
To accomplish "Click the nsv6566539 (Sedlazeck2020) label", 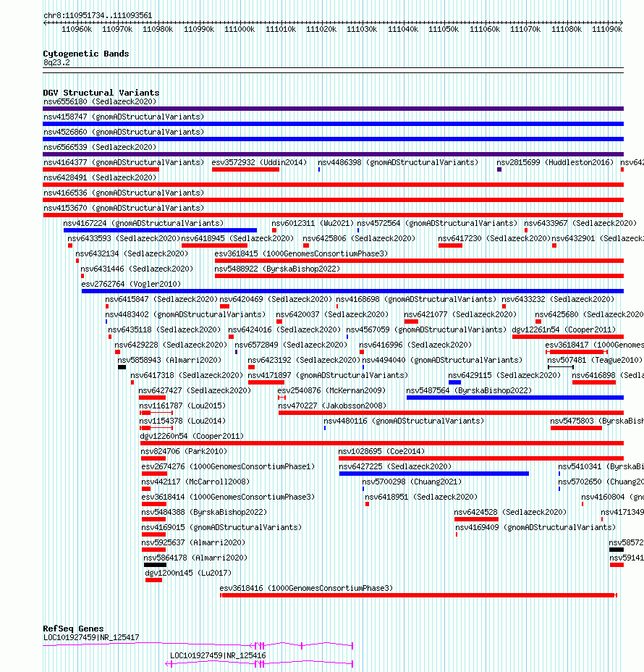I will [x=100, y=147].
